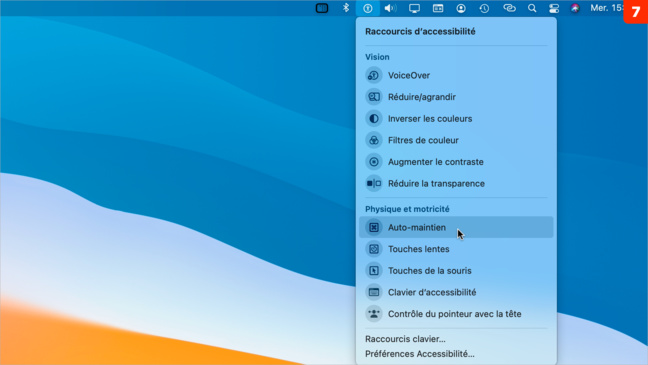Enable Contrôle du pointeur avec la tête

coord(456,314)
